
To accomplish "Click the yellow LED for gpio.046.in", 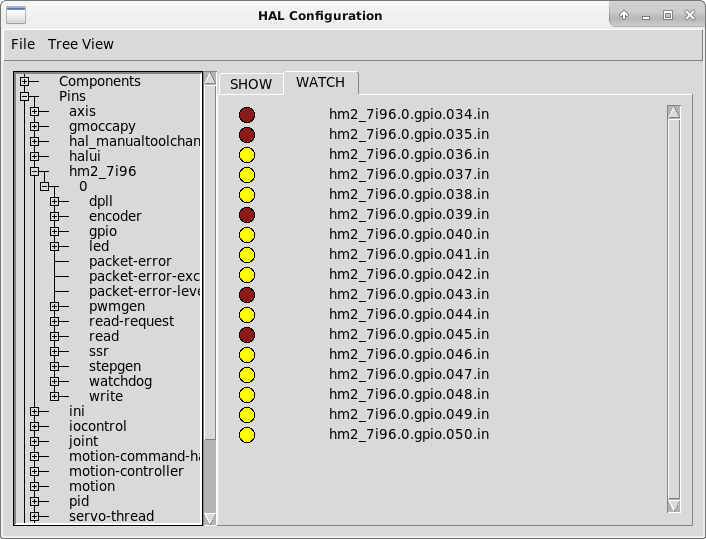I will pyautogui.click(x=247, y=355).
